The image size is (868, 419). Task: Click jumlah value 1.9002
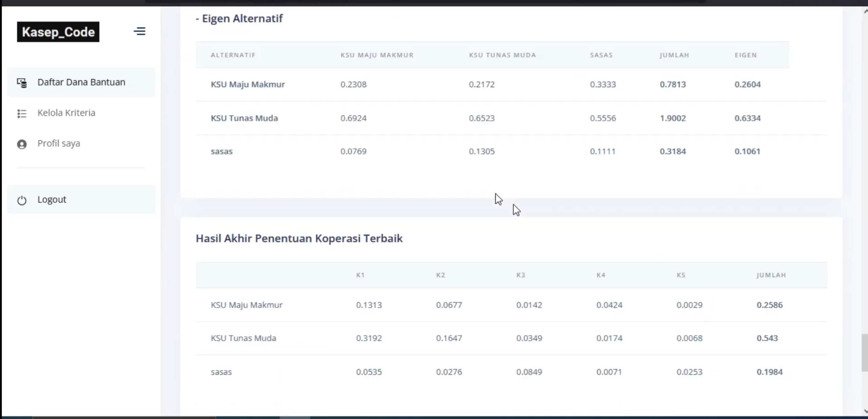(673, 118)
